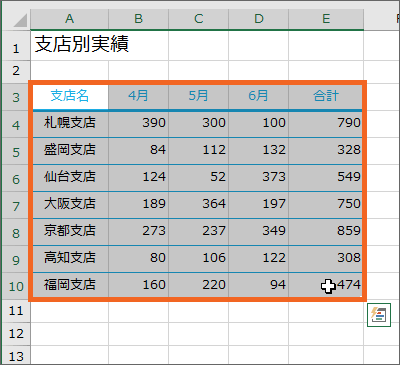Viewport: 400px width, 365px height.
Task: Select row 9 header
Action: pyautogui.click(x=16, y=259)
